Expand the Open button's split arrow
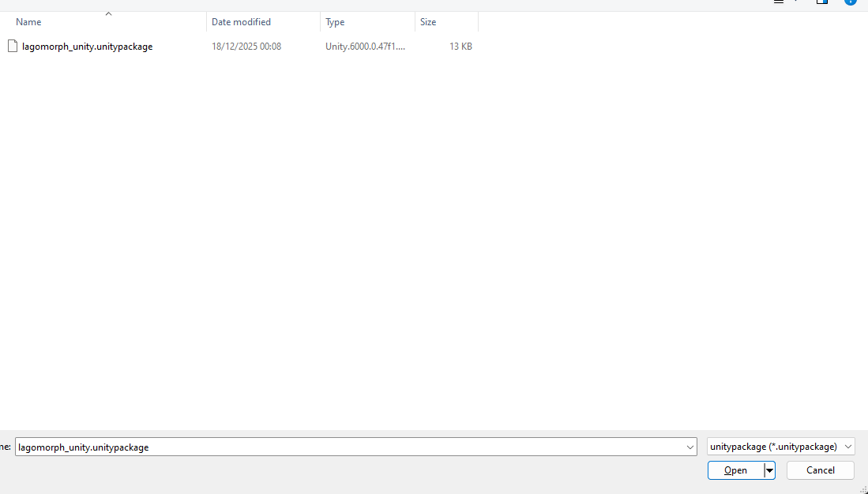This screenshot has height=494, width=868. pyautogui.click(x=769, y=470)
